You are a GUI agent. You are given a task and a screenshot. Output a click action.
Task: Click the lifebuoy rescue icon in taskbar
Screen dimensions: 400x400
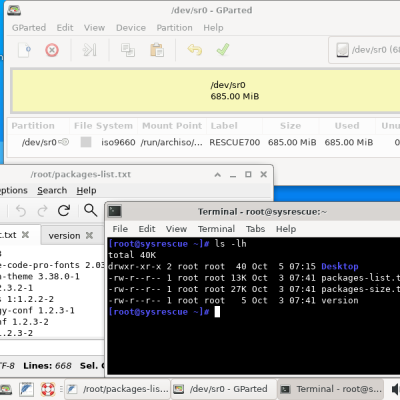pos(48,389)
